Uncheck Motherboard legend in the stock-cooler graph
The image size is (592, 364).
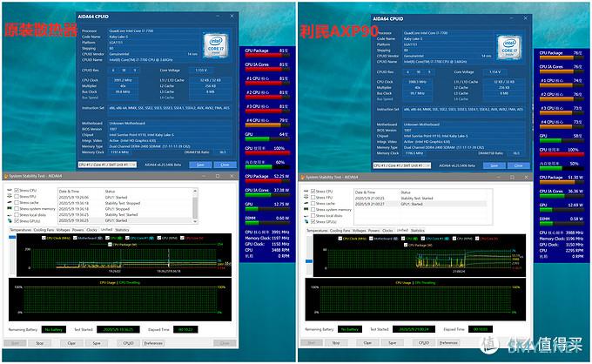76,238
